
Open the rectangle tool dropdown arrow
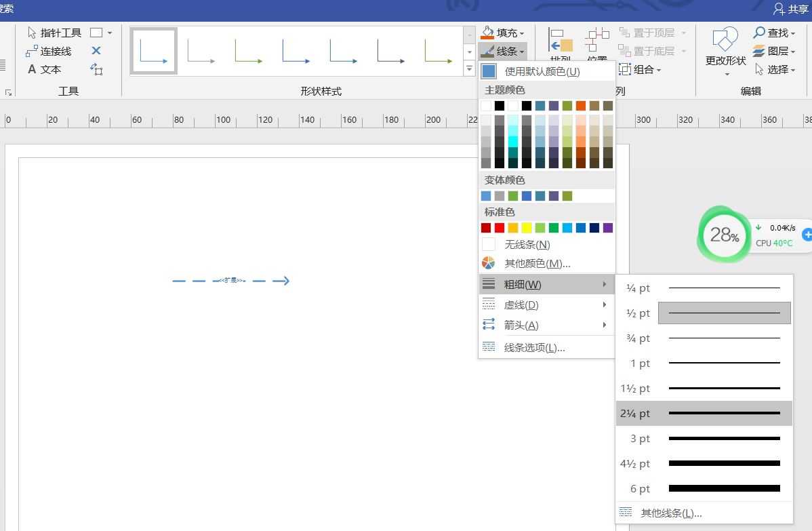click(x=110, y=33)
